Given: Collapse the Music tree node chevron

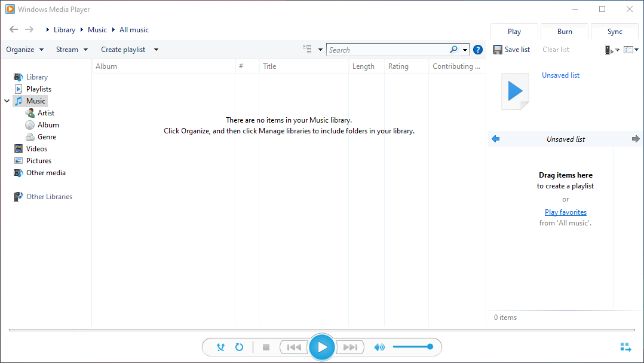Looking at the screenshot, I should pyautogui.click(x=7, y=100).
